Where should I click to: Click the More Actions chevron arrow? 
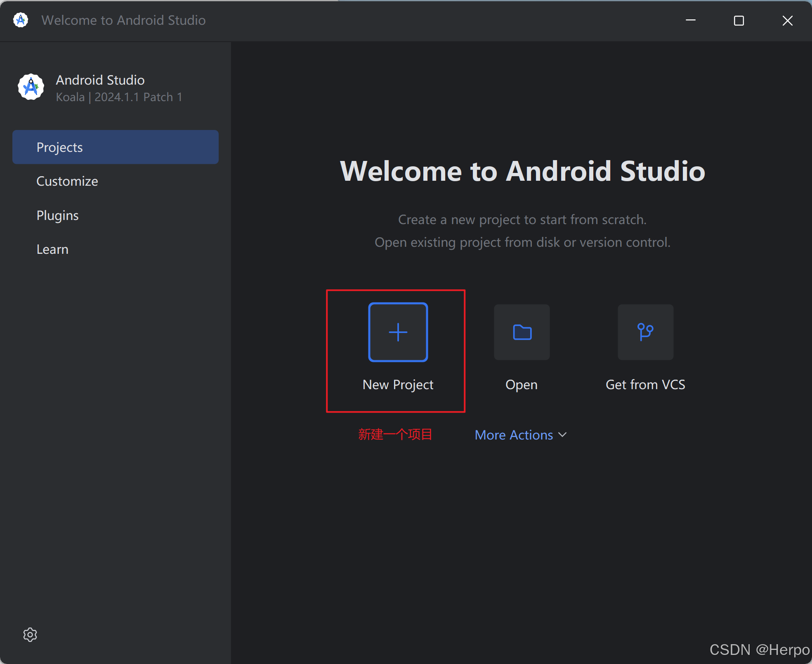(x=562, y=435)
